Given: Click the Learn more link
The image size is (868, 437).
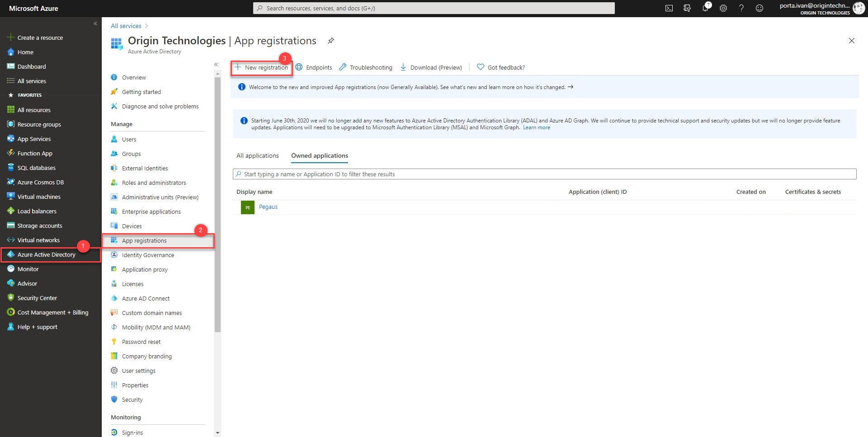Looking at the screenshot, I should (537, 127).
